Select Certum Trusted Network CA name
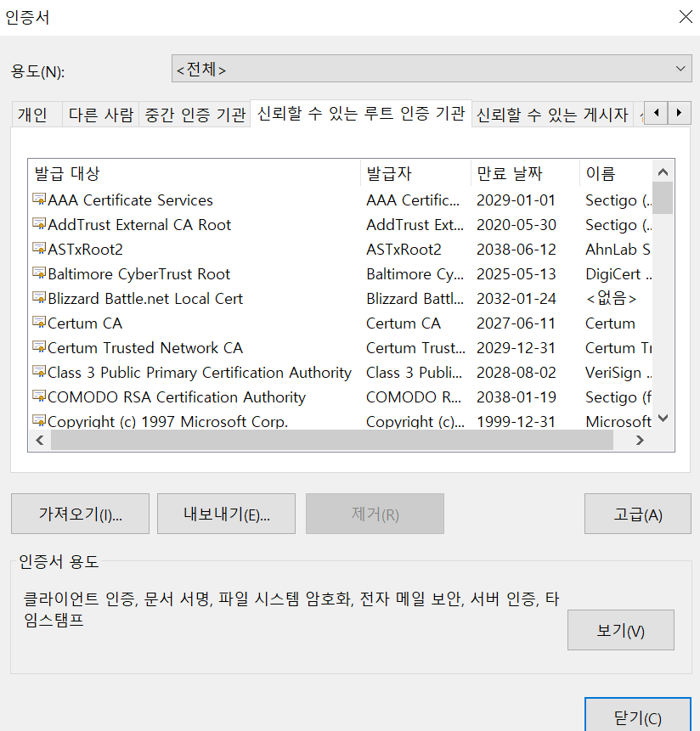 pyautogui.click(x=145, y=348)
